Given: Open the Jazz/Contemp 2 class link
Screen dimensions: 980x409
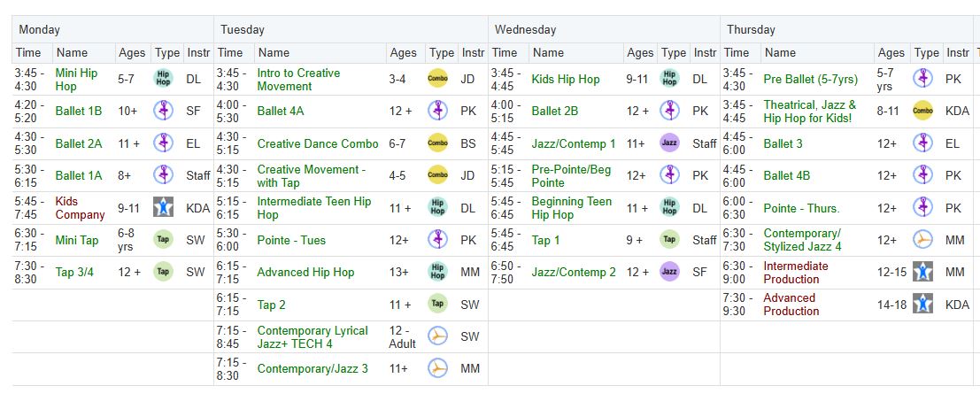Looking at the screenshot, I should tap(574, 272).
